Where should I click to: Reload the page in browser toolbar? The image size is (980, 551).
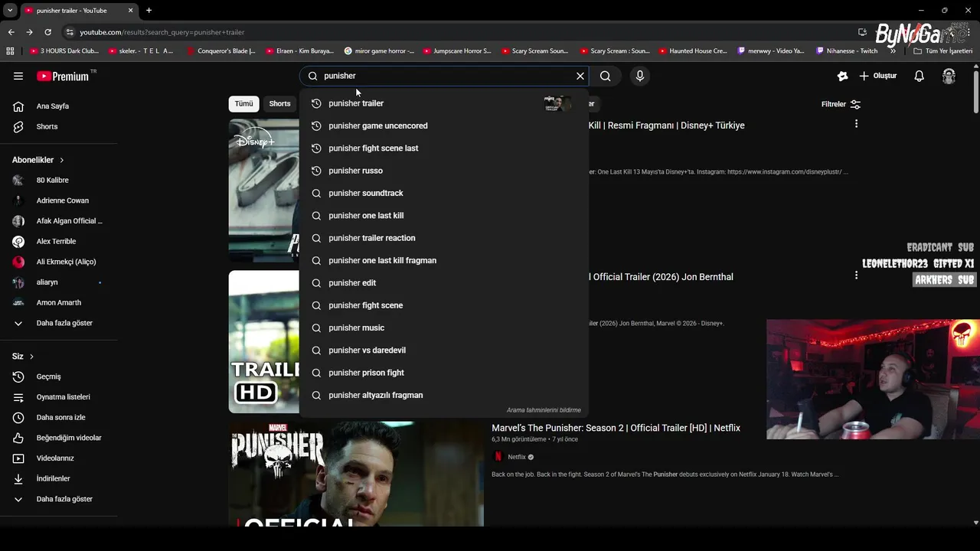(x=47, y=32)
